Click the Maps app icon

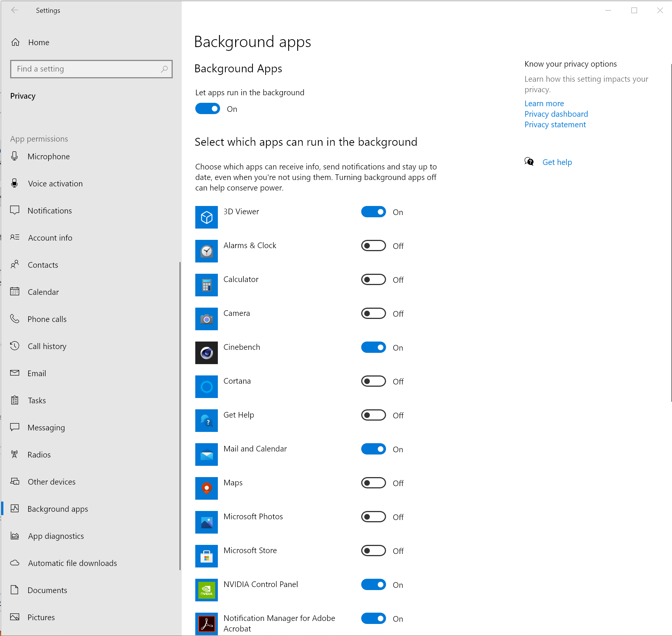[207, 488]
